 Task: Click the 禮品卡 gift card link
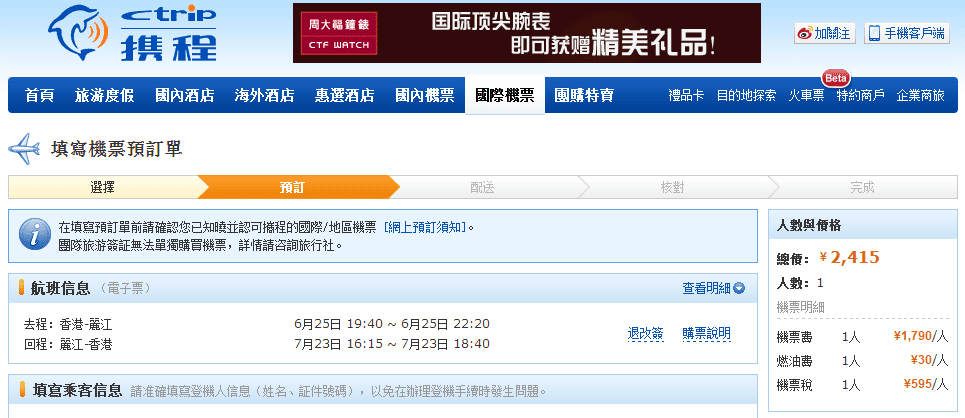686,96
